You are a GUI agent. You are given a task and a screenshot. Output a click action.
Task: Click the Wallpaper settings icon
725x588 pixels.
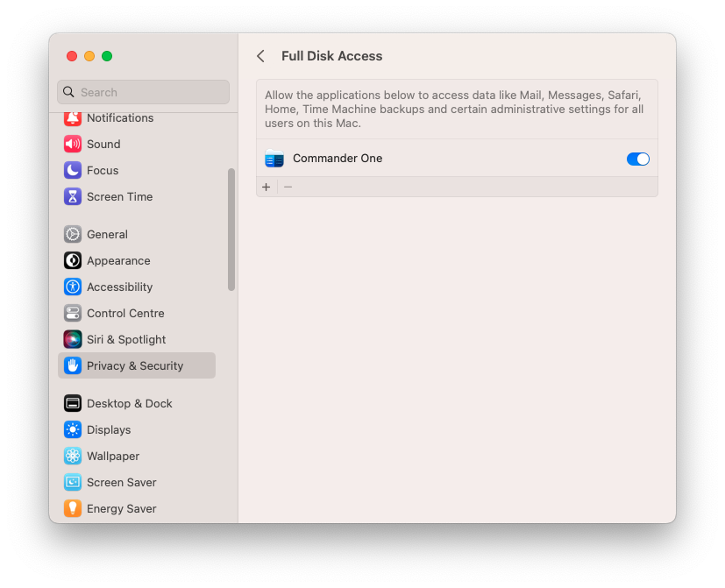(x=73, y=456)
